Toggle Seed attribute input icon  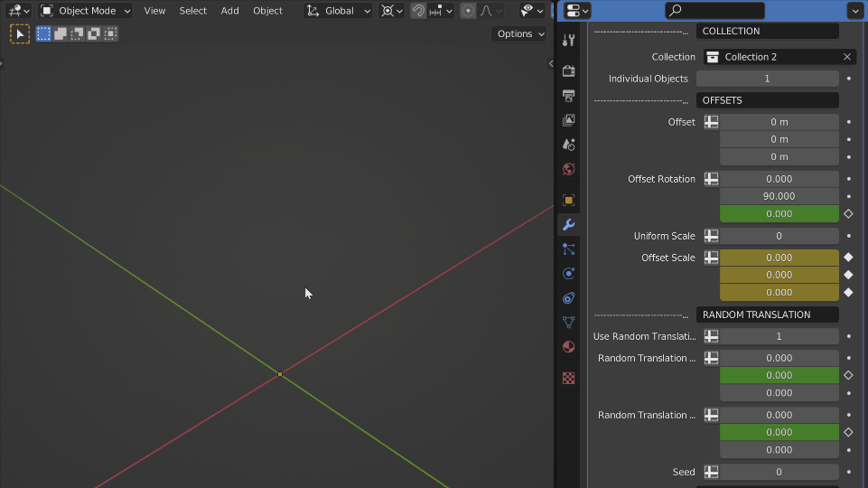(712, 472)
